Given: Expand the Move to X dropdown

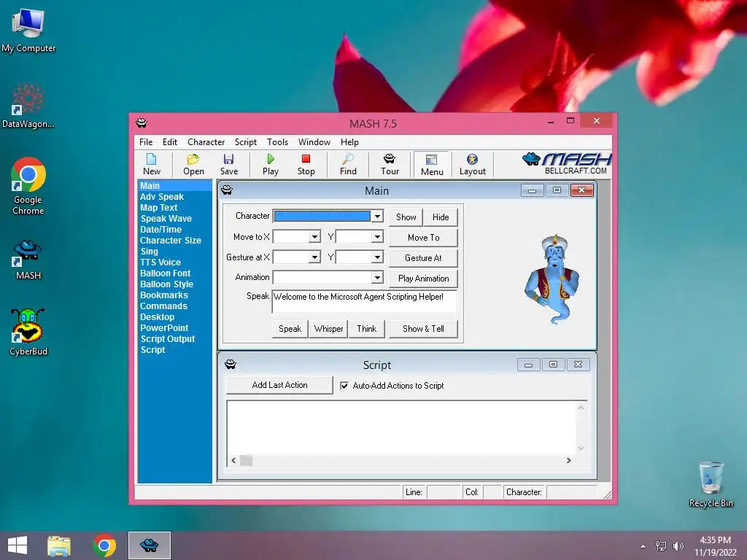Looking at the screenshot, I should pyautogui.click(x=314, y=237).
